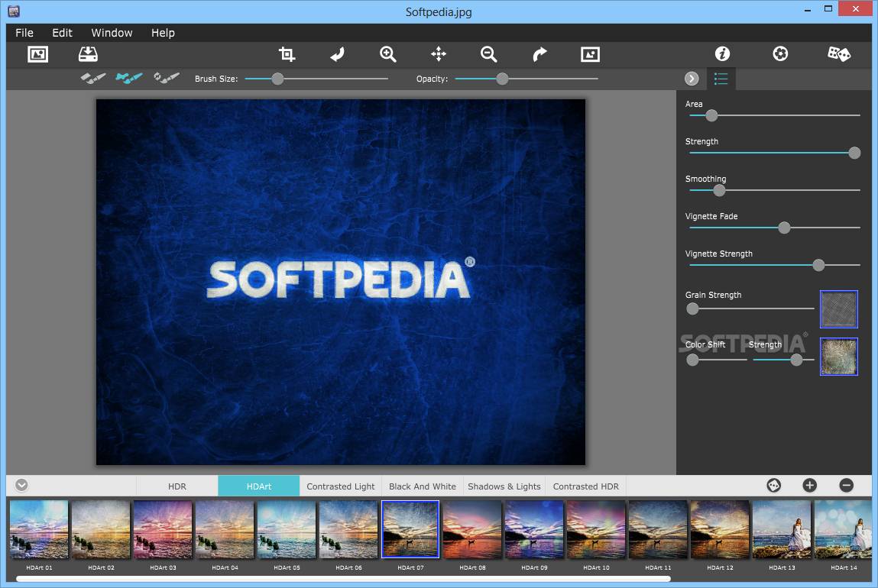Select the HDArt 07 preset thumbnail
The height and width of the screenshot is (588, 878).
tap(410, 530)
